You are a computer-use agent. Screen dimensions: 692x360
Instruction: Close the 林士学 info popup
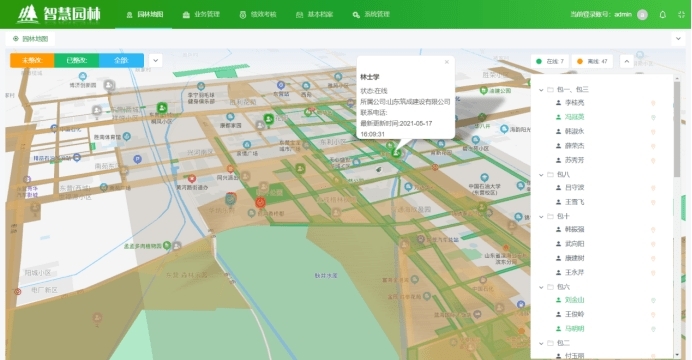point(447,62)
